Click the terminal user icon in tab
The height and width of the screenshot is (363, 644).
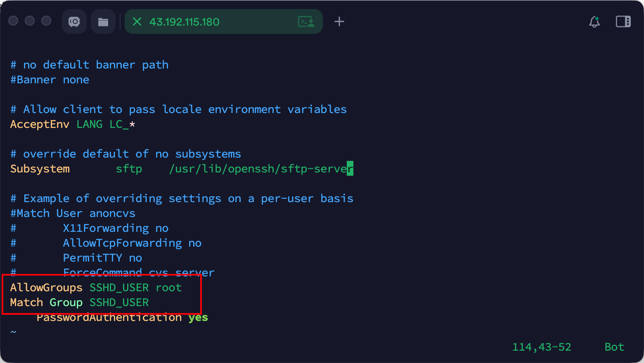click(306, 22)
